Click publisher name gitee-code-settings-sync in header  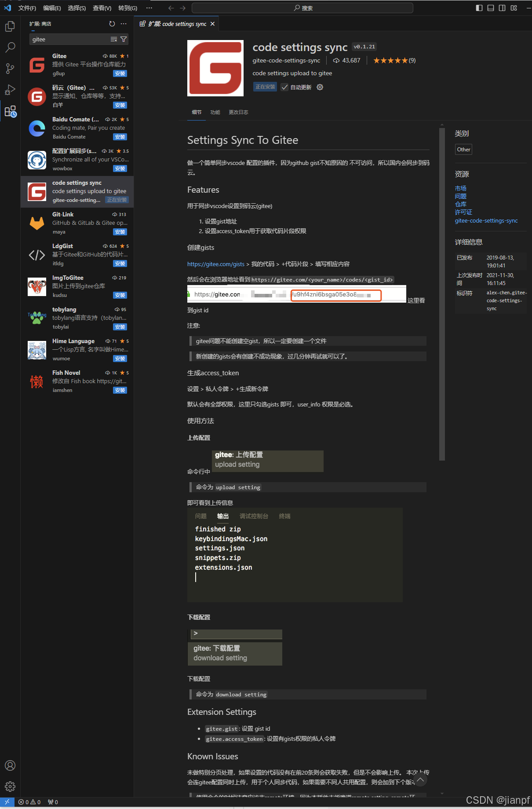coord(286,60)
